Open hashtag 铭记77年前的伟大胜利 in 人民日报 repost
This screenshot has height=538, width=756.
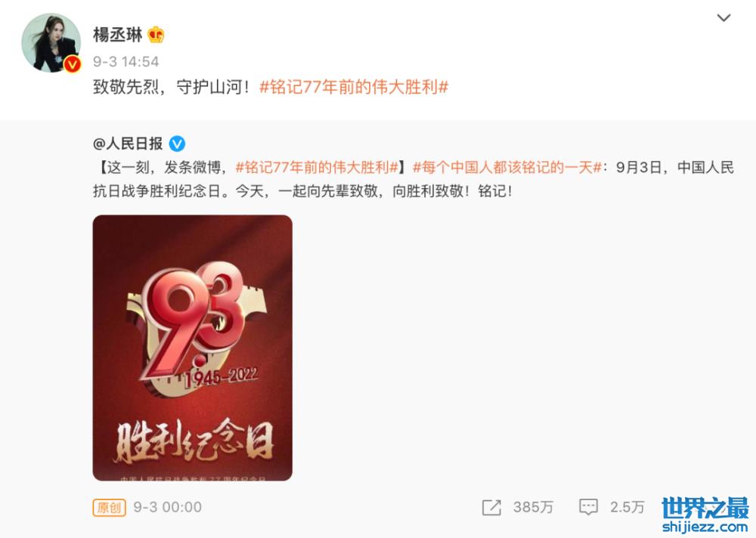tap(317, 167)
